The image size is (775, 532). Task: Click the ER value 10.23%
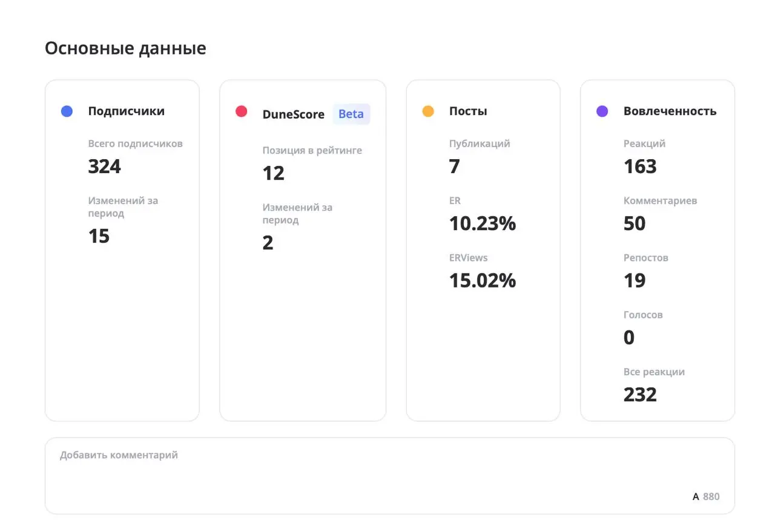[x=483, y=223]
